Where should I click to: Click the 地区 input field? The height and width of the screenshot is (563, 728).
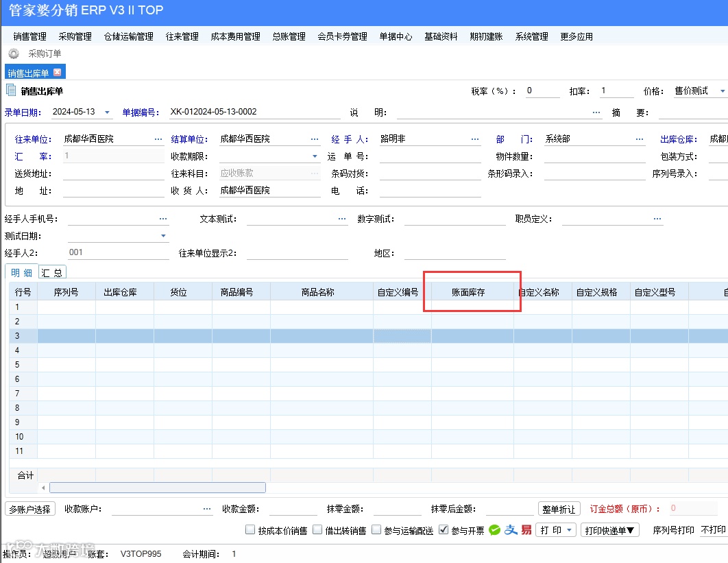pos(454,253)
